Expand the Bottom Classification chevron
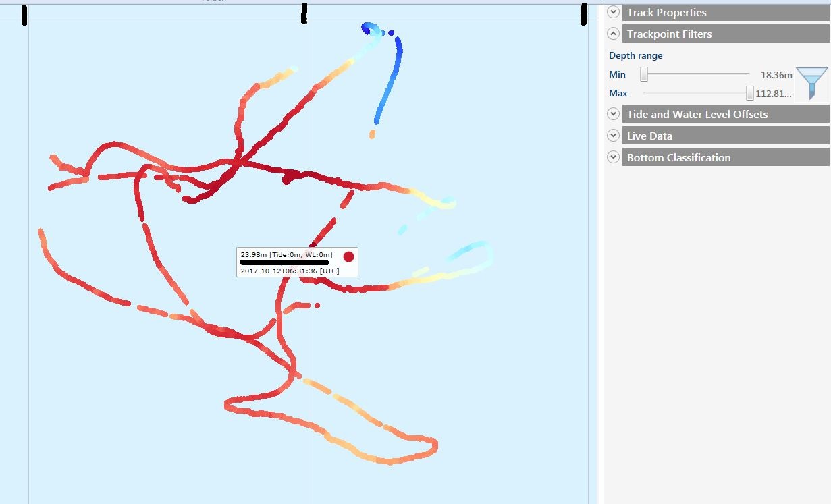Viewport: 831px width, 504px height. tap(613, 157)
